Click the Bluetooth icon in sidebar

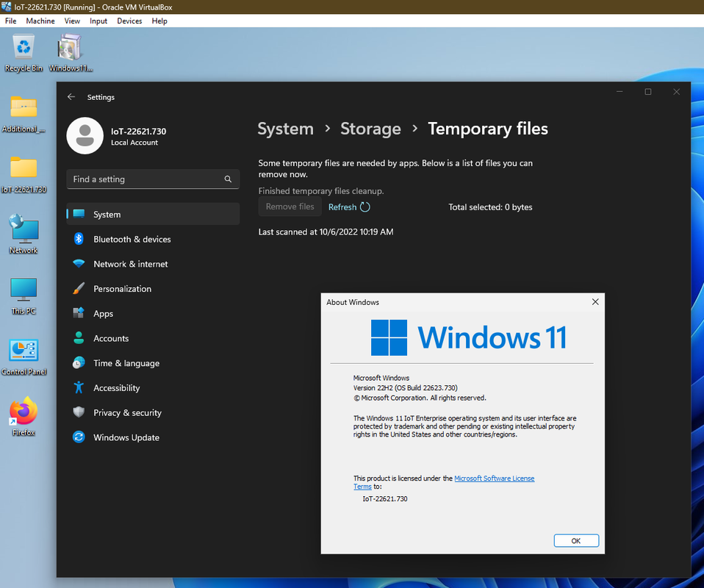79,239
